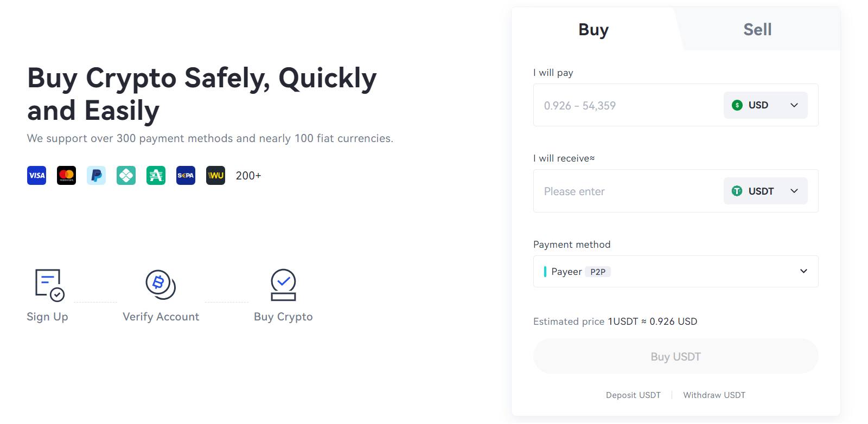Viewport: 868px width, 424px height.
Task: Click the green USD currency symbol
Action: [x=737, y=105]
